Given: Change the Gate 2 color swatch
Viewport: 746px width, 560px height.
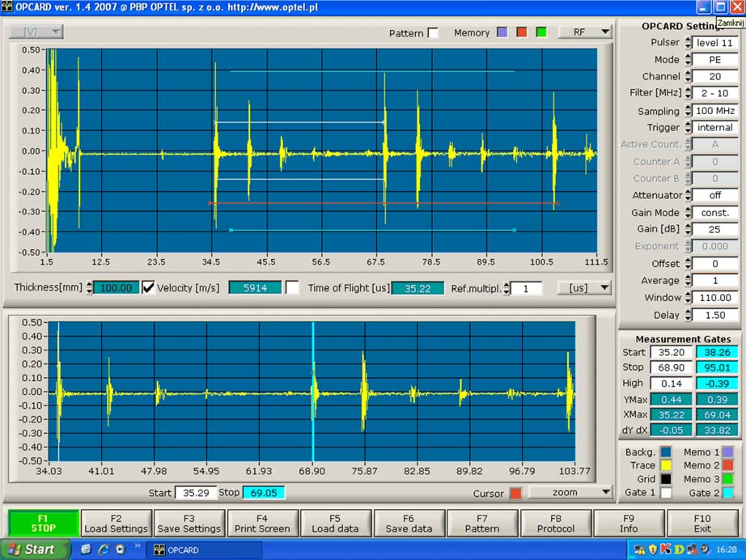Looking at the screenshot, I should coord(728,493).
